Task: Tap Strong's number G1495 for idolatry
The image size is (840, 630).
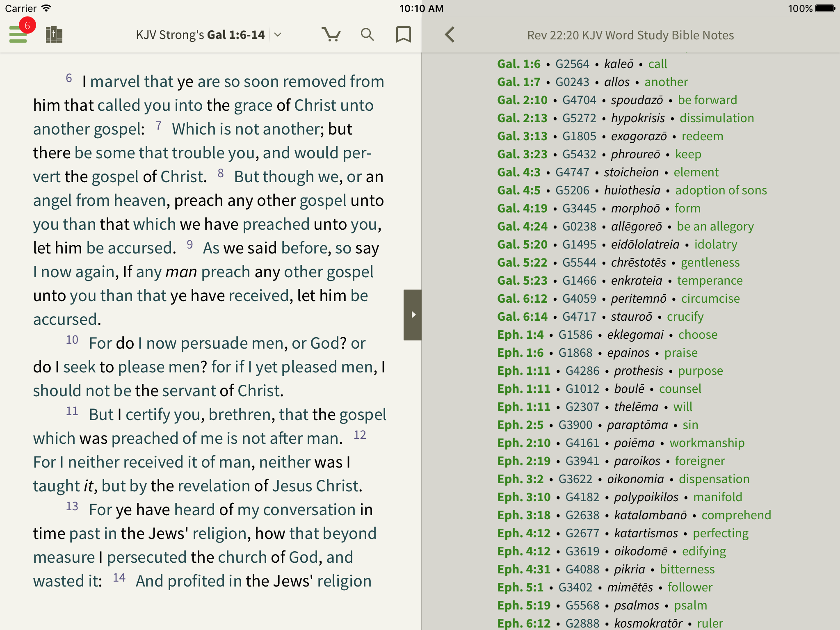Action: 579,244
